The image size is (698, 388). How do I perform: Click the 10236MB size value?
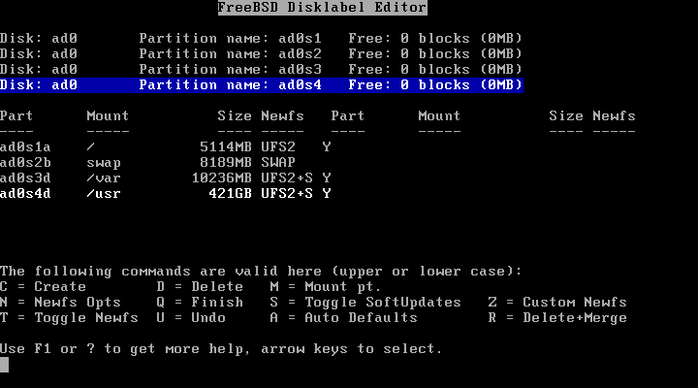pos(222,178)
